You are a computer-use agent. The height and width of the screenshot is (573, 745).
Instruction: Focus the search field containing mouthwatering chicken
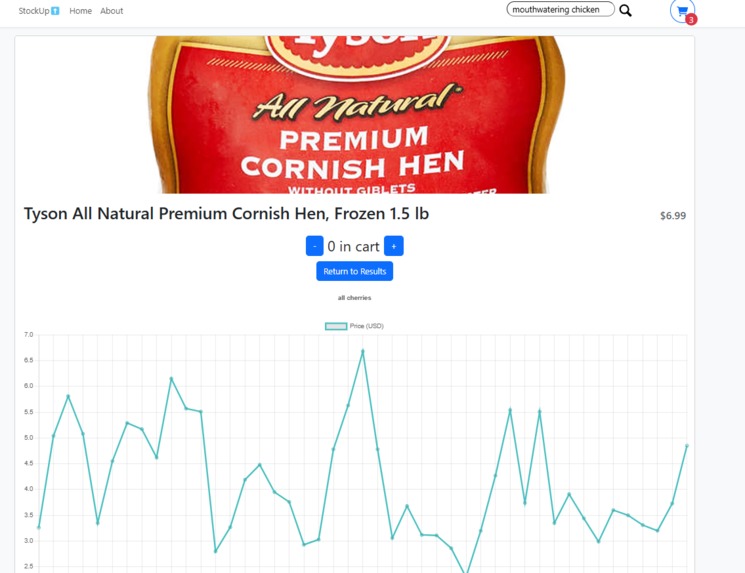pyautogui.click(x=561, y=10)
